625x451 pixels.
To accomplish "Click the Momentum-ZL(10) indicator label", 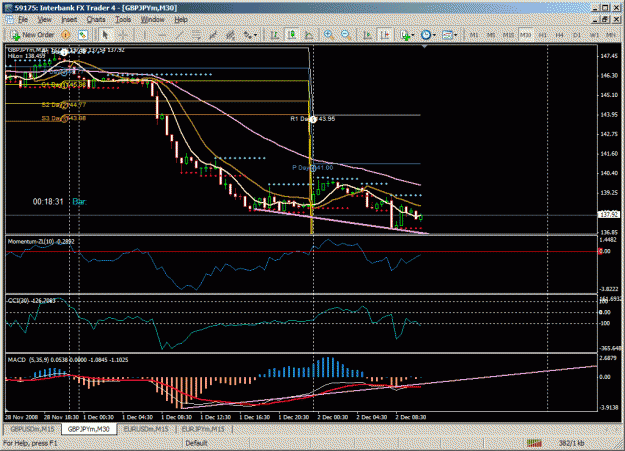I will coord(41,242).
